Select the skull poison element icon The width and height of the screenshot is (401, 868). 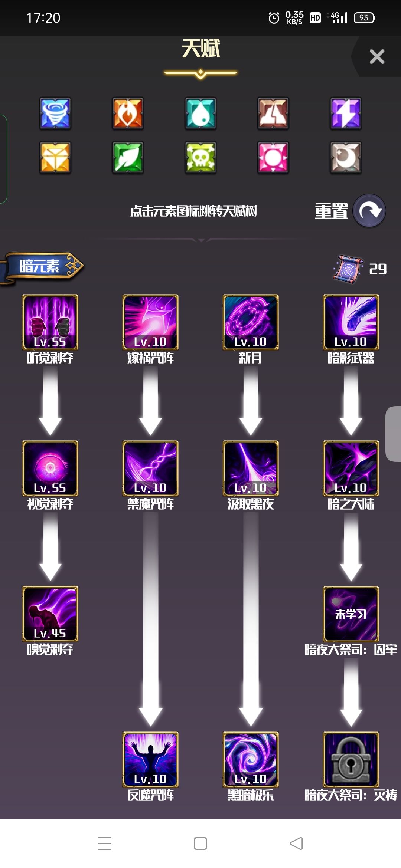pos(200,158)
